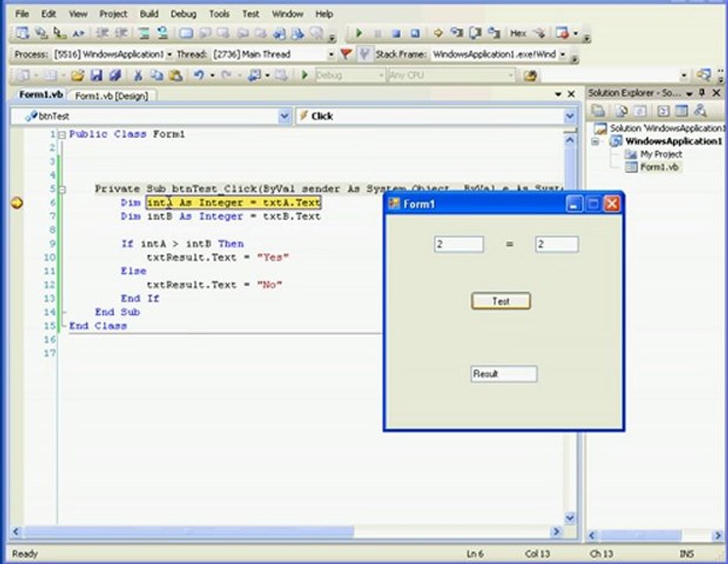Click the Toggle Bookmark icon

click(186, 34)
